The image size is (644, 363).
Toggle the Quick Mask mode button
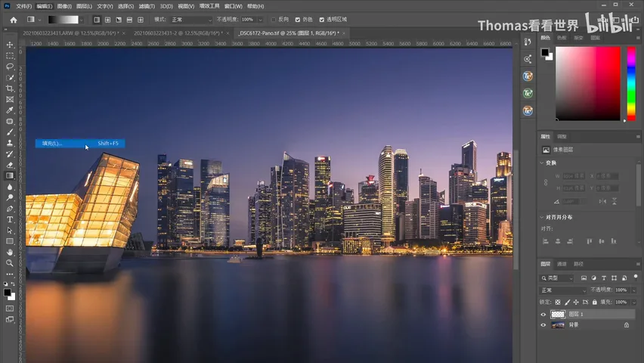(x=10, y=309)
